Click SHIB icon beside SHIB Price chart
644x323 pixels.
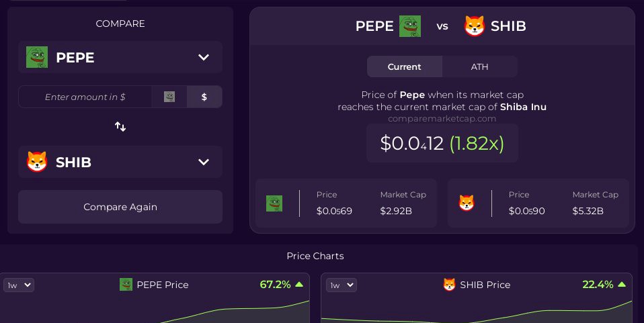449,285
